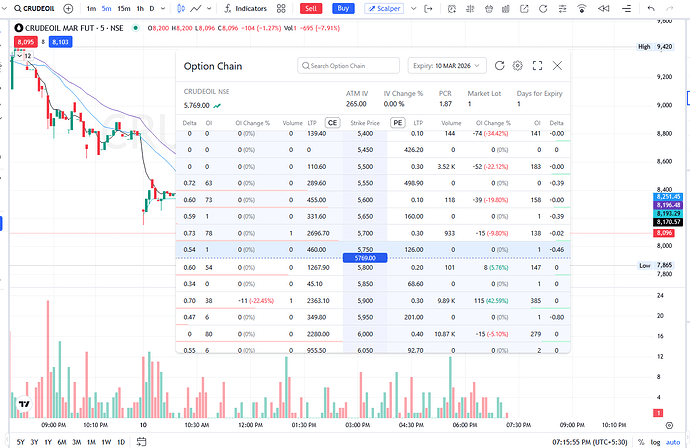Open Indicators menu
Viewport: 690px width, 448px height.
[x=246, y=8]
